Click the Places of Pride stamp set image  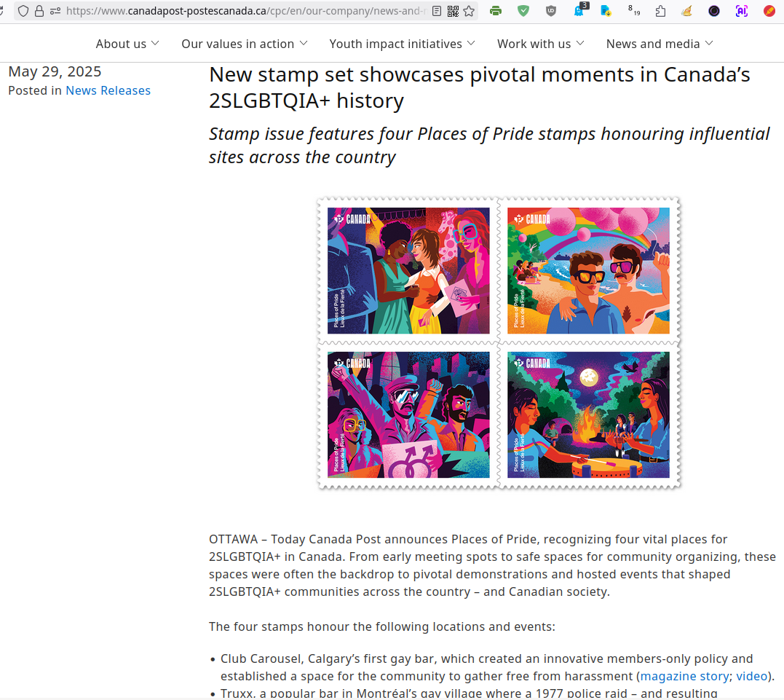coord(499,343)
